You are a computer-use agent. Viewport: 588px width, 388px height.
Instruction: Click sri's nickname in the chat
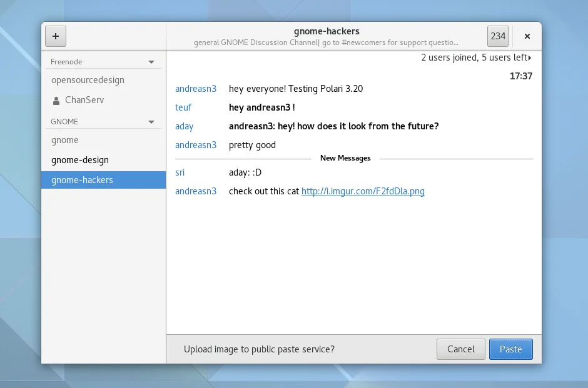[x=180, y=172]
